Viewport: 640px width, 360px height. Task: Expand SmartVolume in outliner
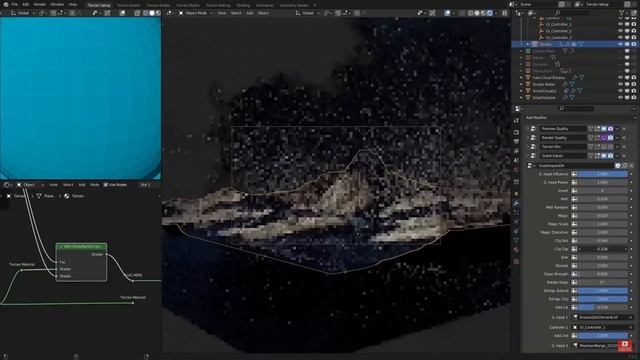(521, 98)
